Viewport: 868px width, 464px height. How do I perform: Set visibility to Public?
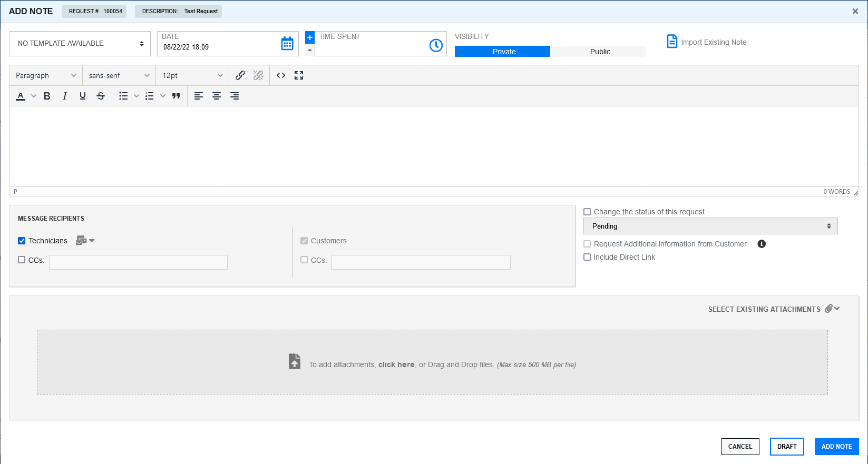598,52
